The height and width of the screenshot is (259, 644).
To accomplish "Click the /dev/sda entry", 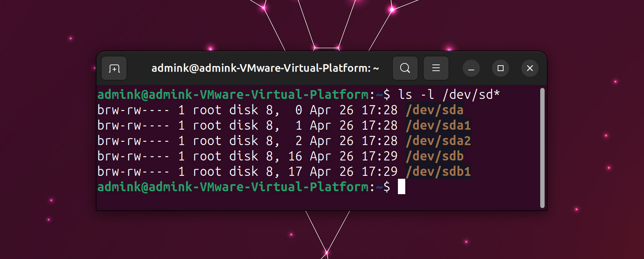I will pyautogui.click(x=435, y=110).
